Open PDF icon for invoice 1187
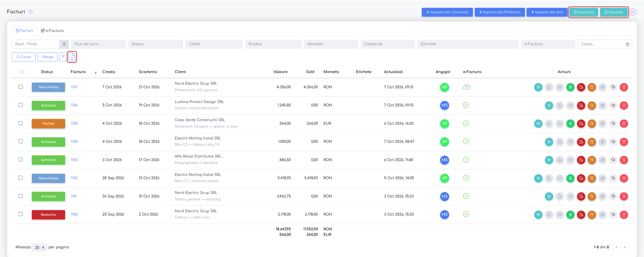The width and height of the screenshot is (644, 257). click(x=549, y=87)
